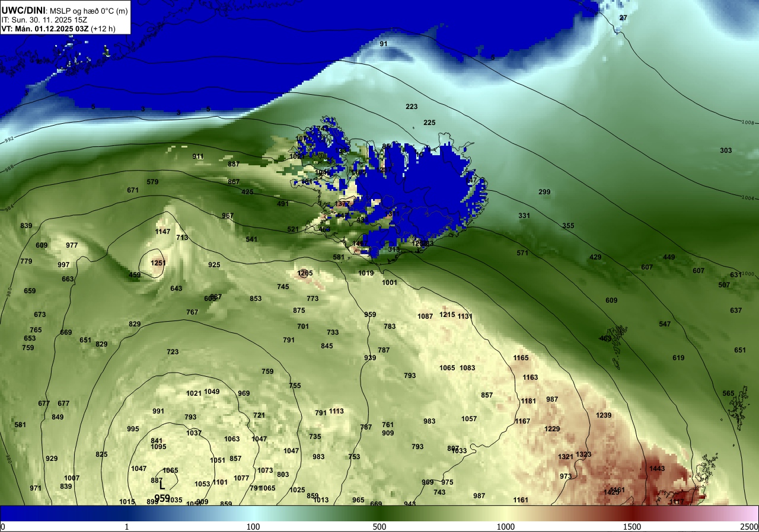This screenshot has height=532, width=759.
Task: Click the 1215 height value
Action: click(447, 315)
